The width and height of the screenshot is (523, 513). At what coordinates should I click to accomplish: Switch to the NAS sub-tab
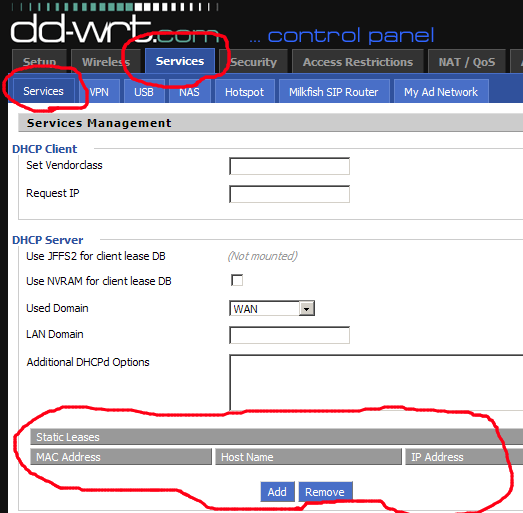click(189, 91)
